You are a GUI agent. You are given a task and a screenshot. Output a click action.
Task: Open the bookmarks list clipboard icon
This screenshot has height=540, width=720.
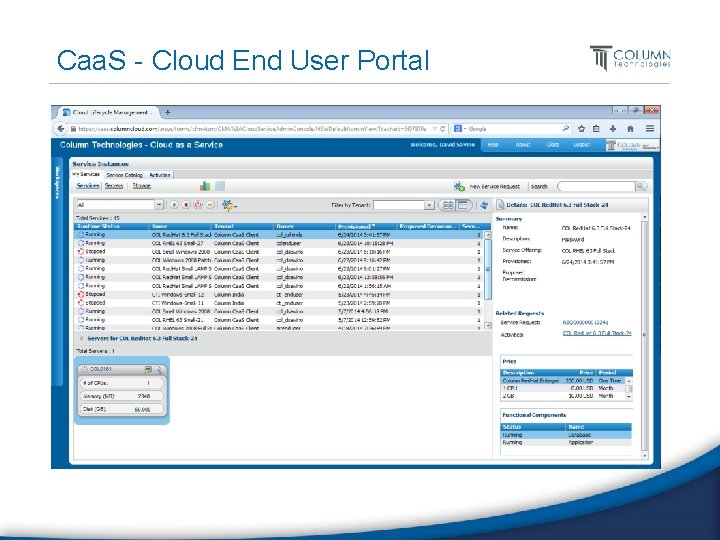(596, 129)
